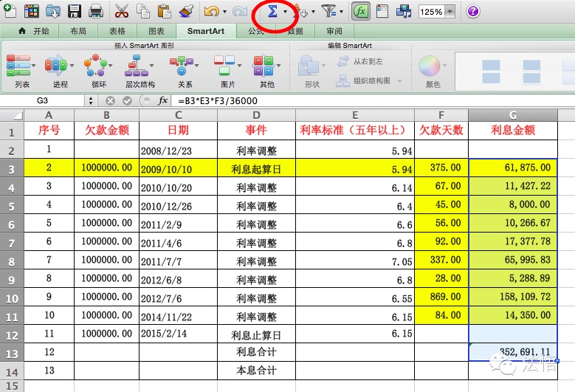Viewport: 575px width, 392px height.
Task: Select cell showing rate 7.05
Action: click(x=355, y=261)
